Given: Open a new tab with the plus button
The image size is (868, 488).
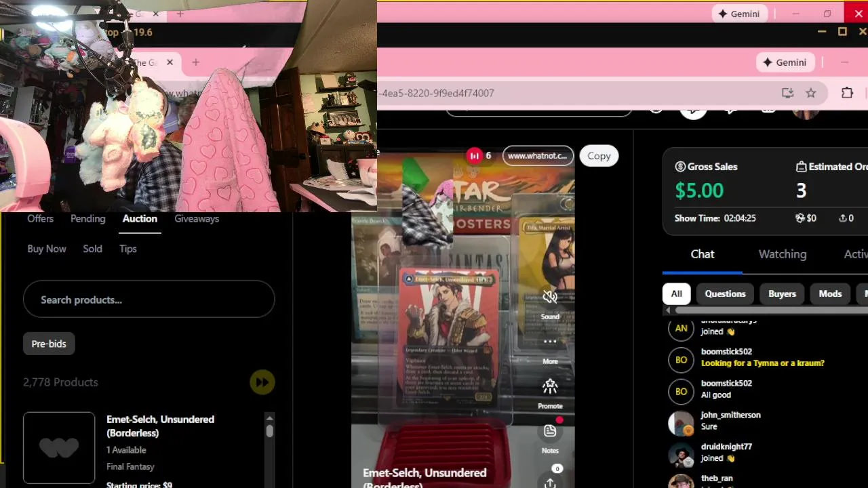Looking at the screenshot, I should tap(195, 62).
